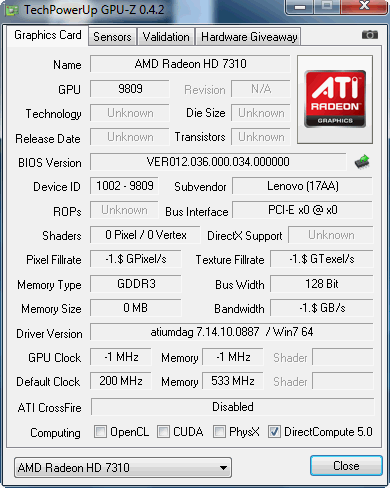This screenshot has height=488, width=390.
Task: Click the "Subvendor" label
Action: click(x=200, y=187)
